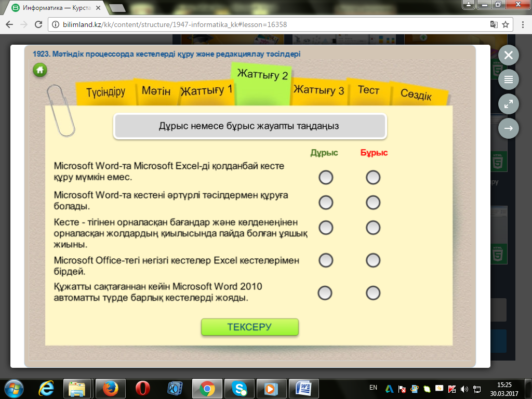This screenshot has height=399, width=532.
Task: Click browser back arrow
Action: pyautogui.click(x=9, y=24)
